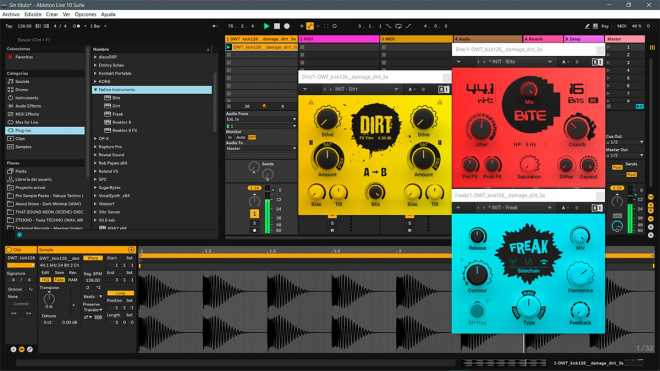Viewport: 660px width, 371px height.
Task: Select the Max for Live category
Action: (27, 122)
